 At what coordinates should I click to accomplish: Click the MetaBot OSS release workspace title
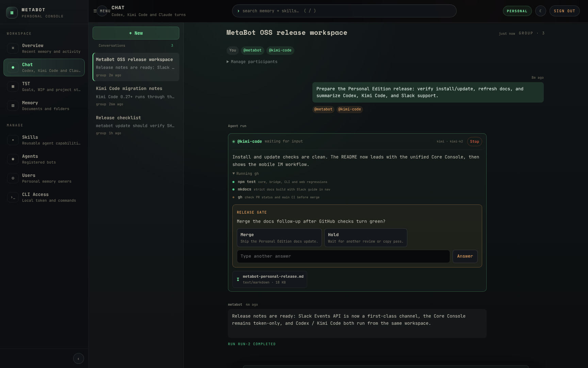point(287,33)
